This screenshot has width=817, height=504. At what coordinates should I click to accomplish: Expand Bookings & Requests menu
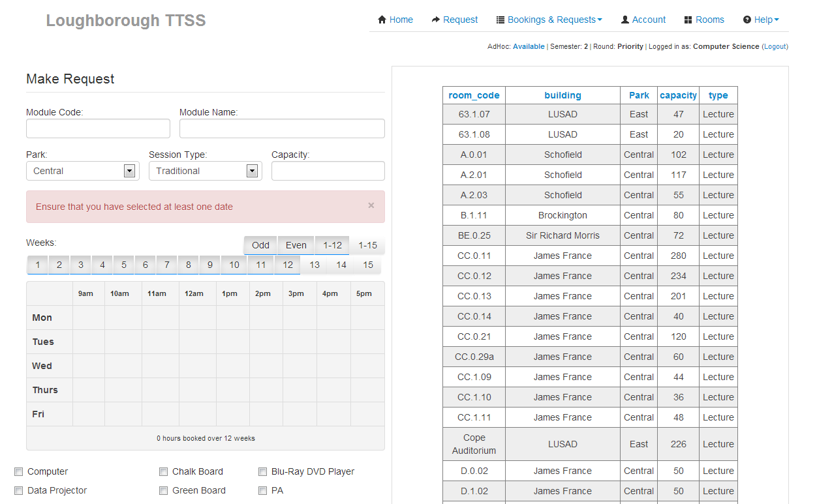(549, 20)
